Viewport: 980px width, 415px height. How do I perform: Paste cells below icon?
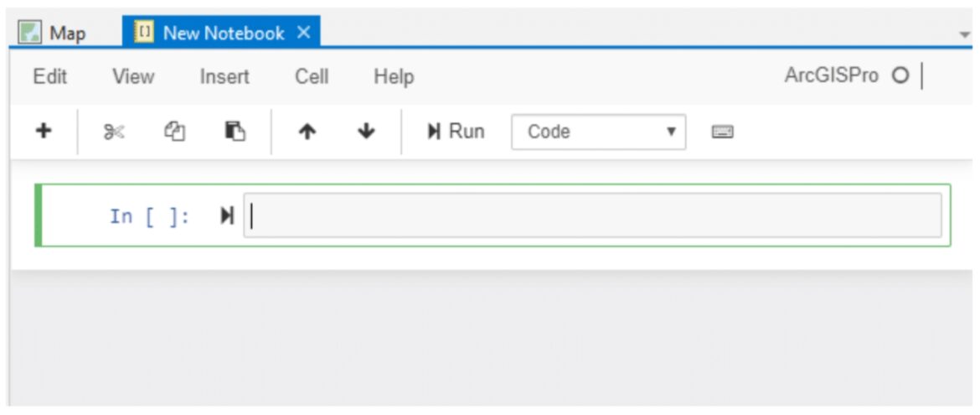pyautogui.click(x=235, y=132)
